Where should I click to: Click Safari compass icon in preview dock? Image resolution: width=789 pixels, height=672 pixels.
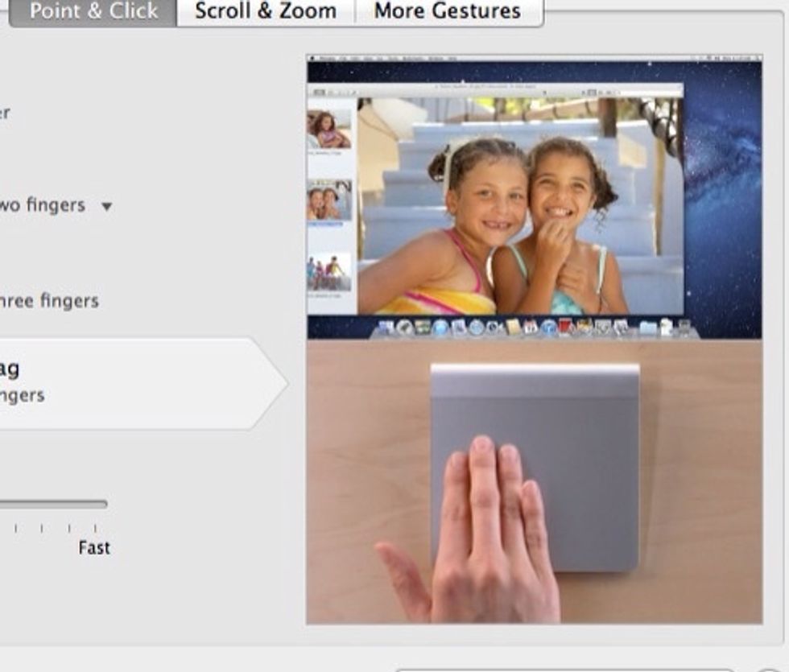440,328
